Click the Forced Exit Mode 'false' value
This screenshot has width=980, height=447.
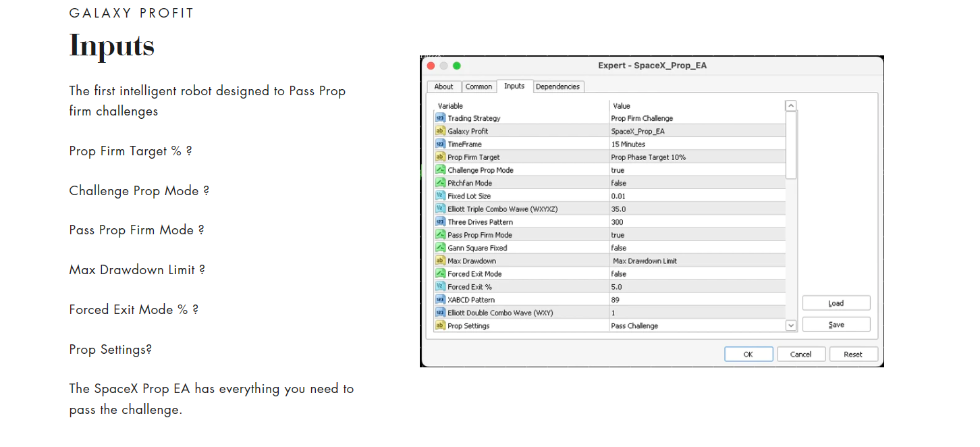pos(618,273)
